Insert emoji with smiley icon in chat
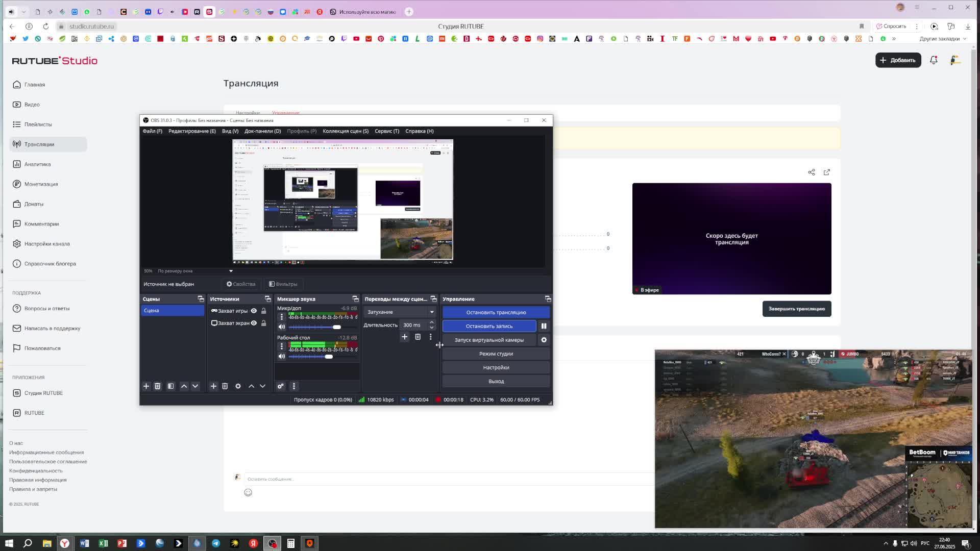This screenshot has height=551, width=980. pyautogui.click(x=248, y=492)
